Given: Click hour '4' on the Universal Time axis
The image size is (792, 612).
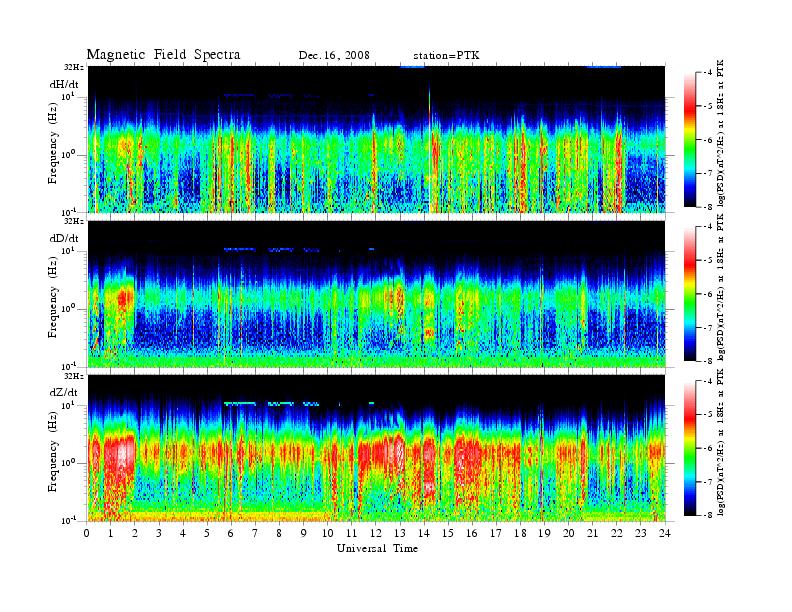Looking at the screenshot, I should click(x=183, y=534).
